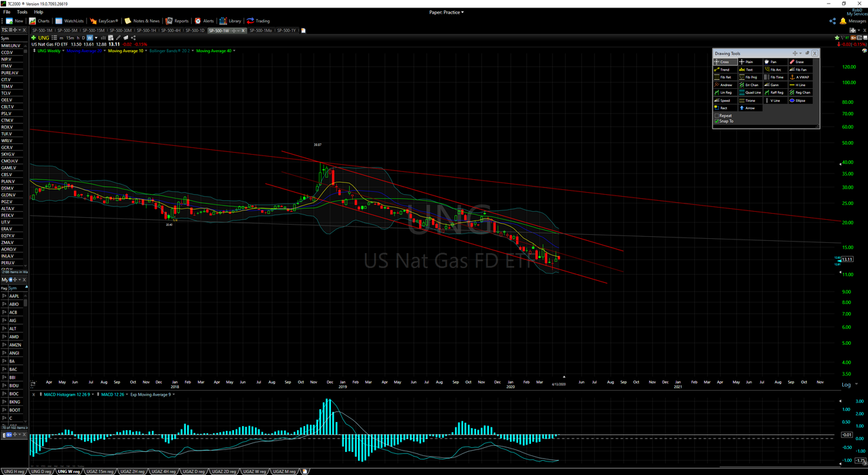Select the Lin Reg tool
The width and height of the screenshot is (868, 475).
coord(724,92)
